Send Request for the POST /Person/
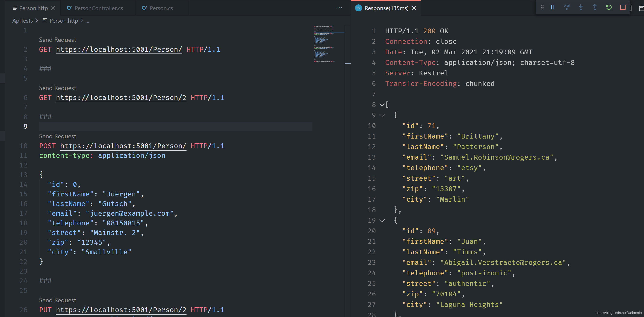Screen dimensions: 644x317 click(57, 136)
